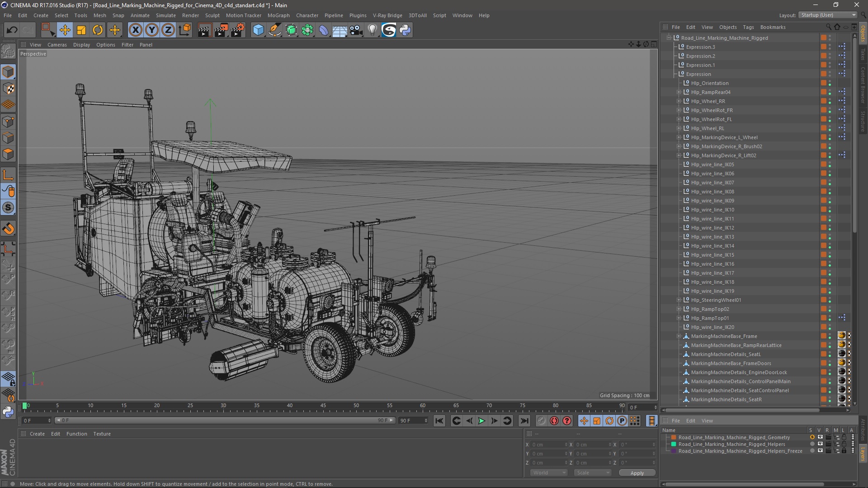Play the animation forward
The height and width of the screenshot is (488, 868).
coord(481,421)
